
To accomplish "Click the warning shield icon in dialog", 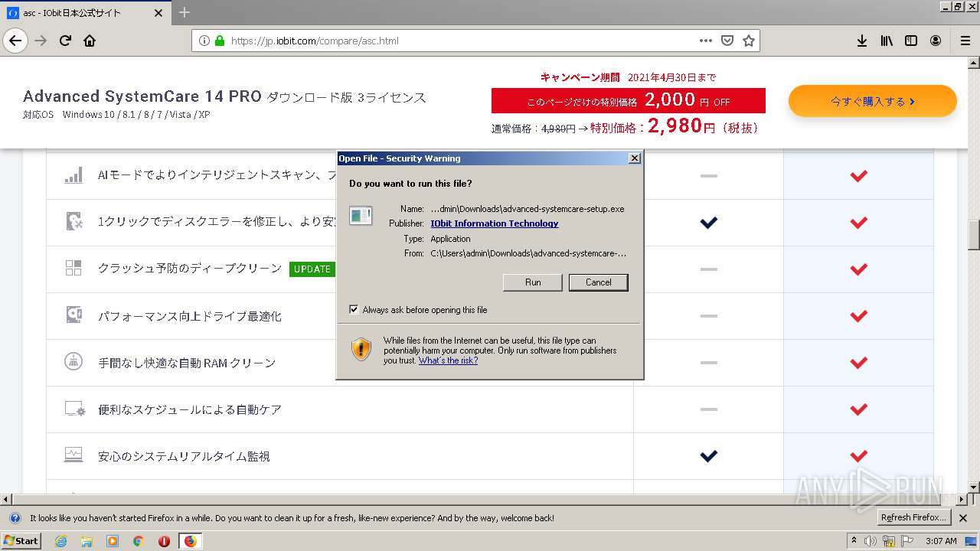I will [361, 349].
